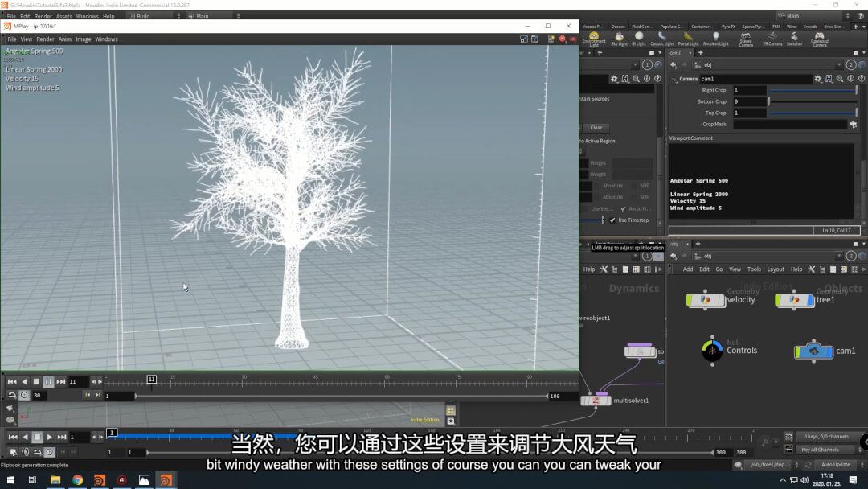
Task: Open MPlay Image menu
Action: click(83, 39)
